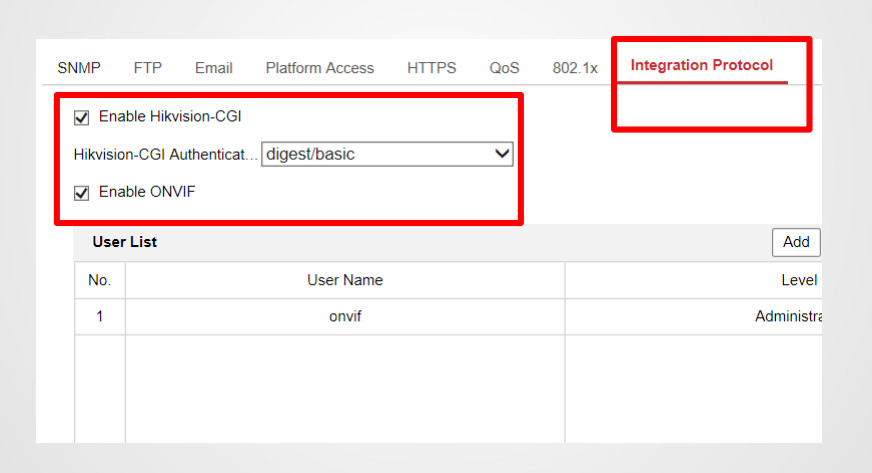Viewport: 872px width, 473px height.
Task: Select the Platform Access tab
Action: click(320, 68)
